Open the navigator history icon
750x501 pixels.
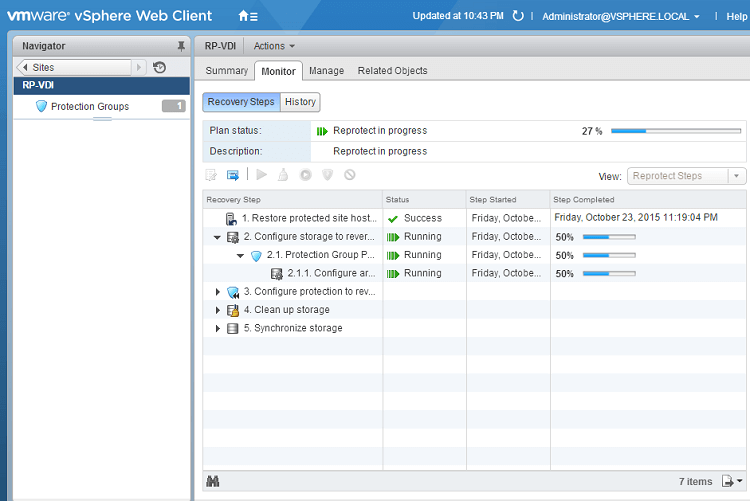click(159, 67)
